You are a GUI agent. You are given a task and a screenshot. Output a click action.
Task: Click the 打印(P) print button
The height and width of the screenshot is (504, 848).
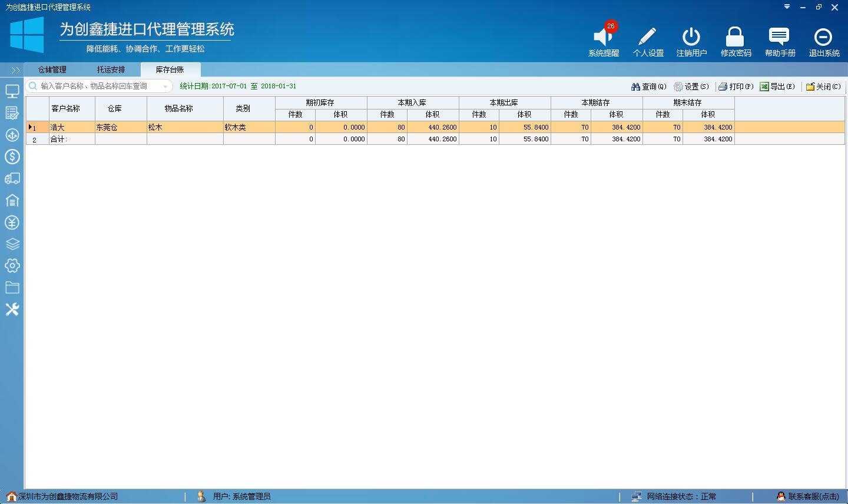736,87
